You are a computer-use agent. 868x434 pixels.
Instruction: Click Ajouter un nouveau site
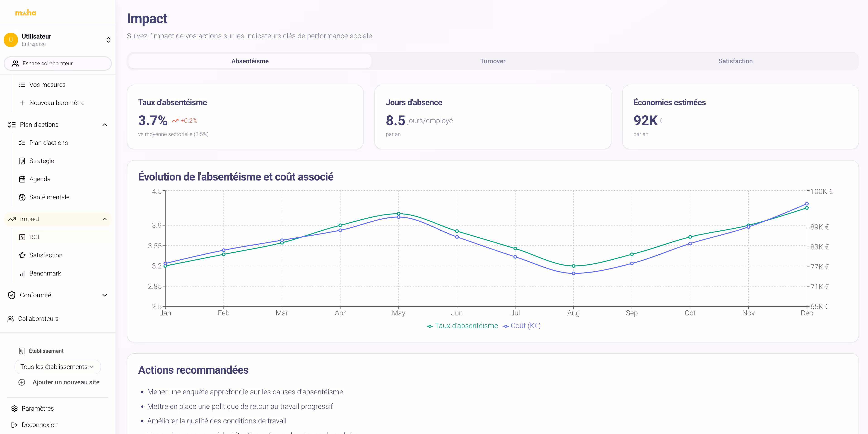66,382
